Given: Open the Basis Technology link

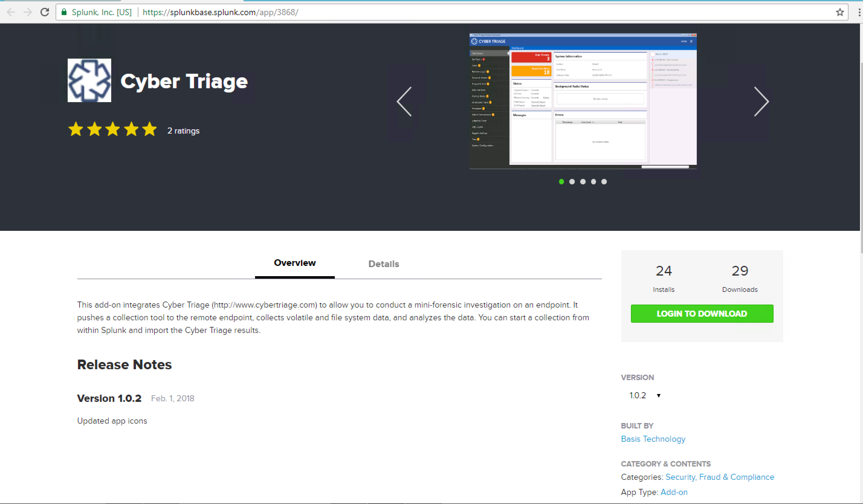Looking at the screenshot, I should tap(653, 439).
